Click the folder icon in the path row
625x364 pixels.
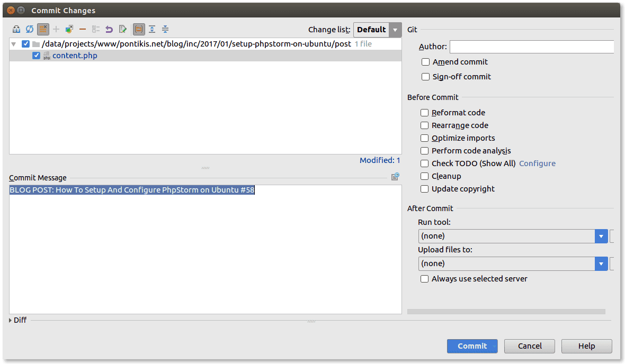coord(36,44)
